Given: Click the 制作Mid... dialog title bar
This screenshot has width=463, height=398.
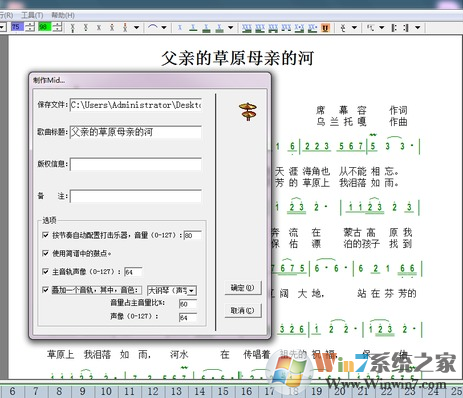Looking at the screenshot, I should click(150, 80).
